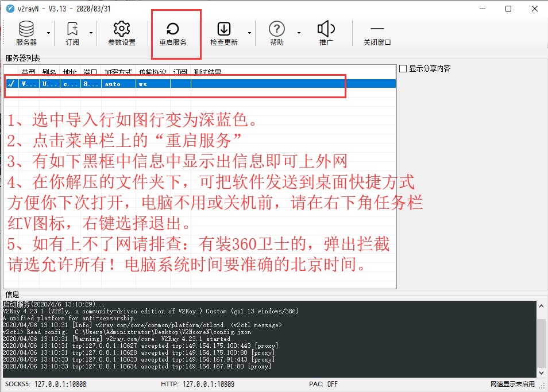This screenshot has height=392, width=548.
Task: Open the 订阅 (Subscription) toolbar icon
Action: click(72, 33)
